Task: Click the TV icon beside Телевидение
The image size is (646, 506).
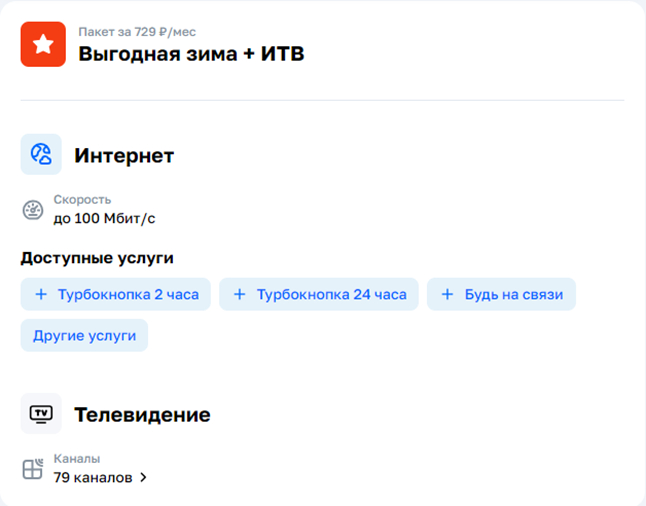Action: pos(41,414)
